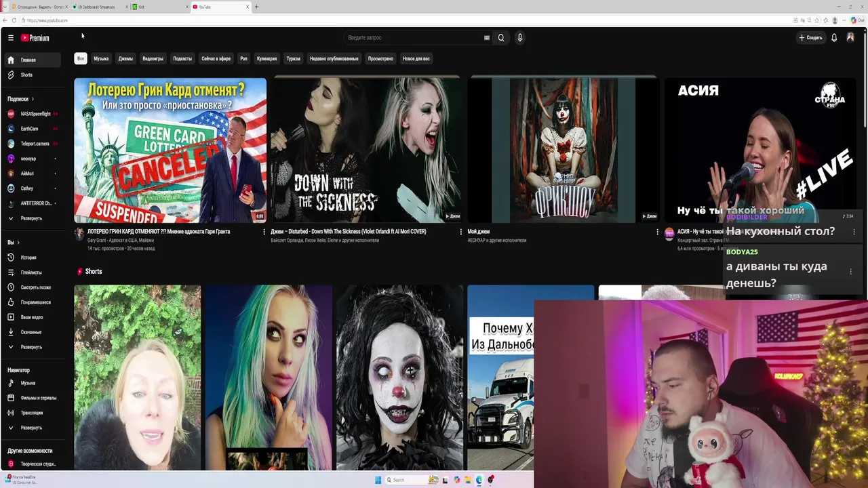This screenshot has height=488, width=868.
Task: Open Скачанные in the sidebar
Action: click(33, 332)
